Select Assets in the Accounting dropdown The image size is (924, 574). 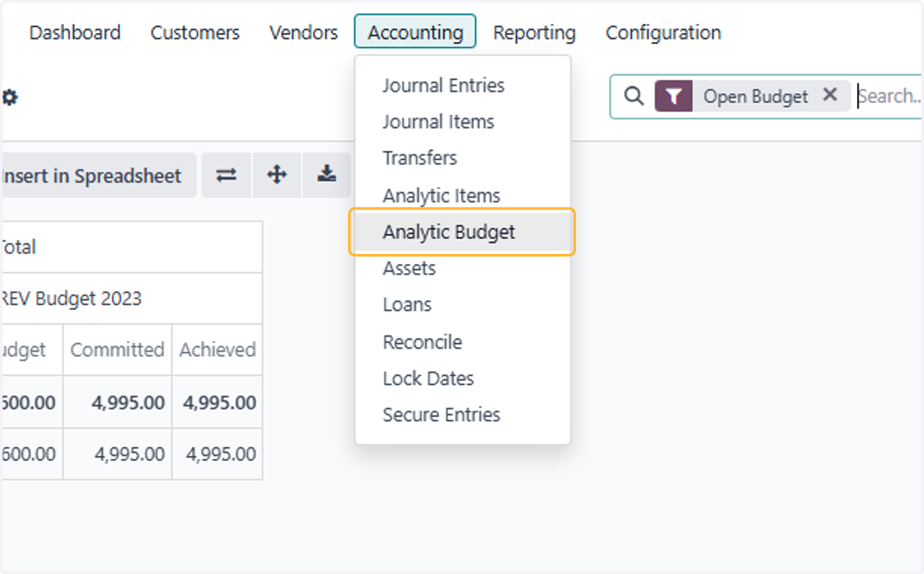pyautogui.click(x=463, y=269)
